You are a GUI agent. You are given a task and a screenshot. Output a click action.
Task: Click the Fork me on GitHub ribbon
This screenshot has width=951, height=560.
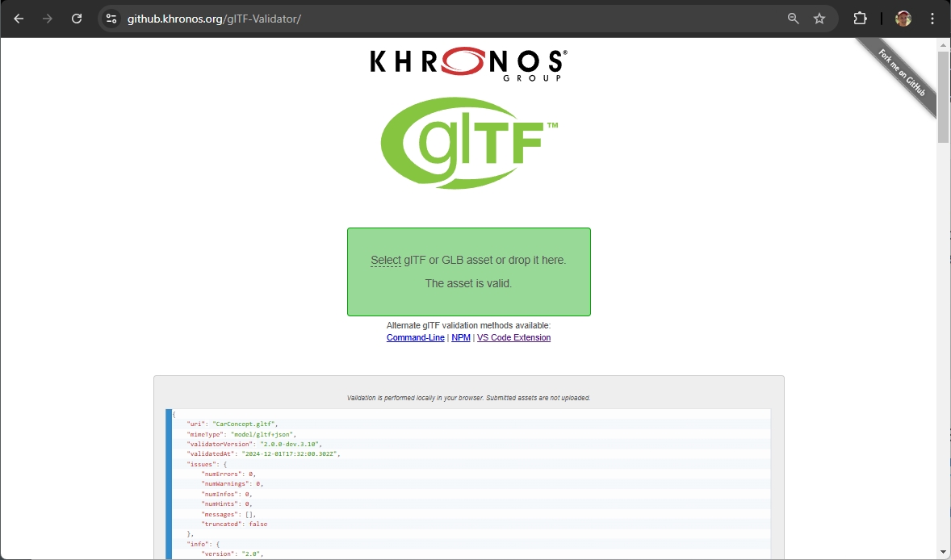click(902, 73)
